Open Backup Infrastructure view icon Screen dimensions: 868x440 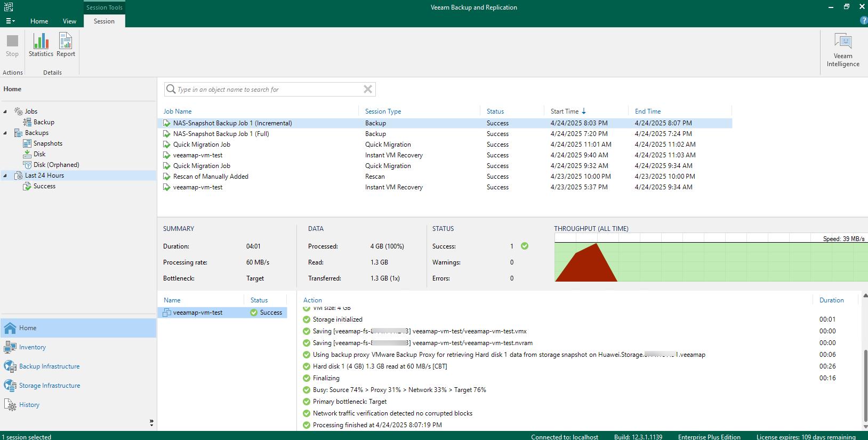click(x=10, y=366)
